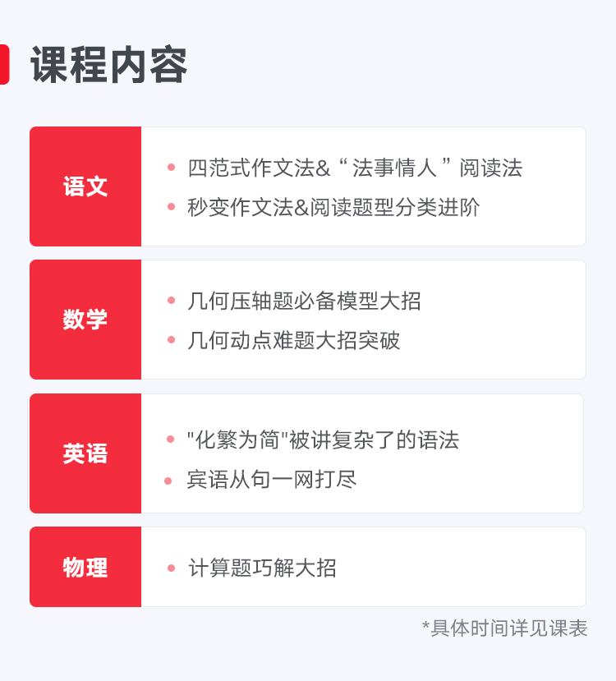Click 几何压轴题必备模型大招 text
616x681 pixels.
tap(304, 301)
